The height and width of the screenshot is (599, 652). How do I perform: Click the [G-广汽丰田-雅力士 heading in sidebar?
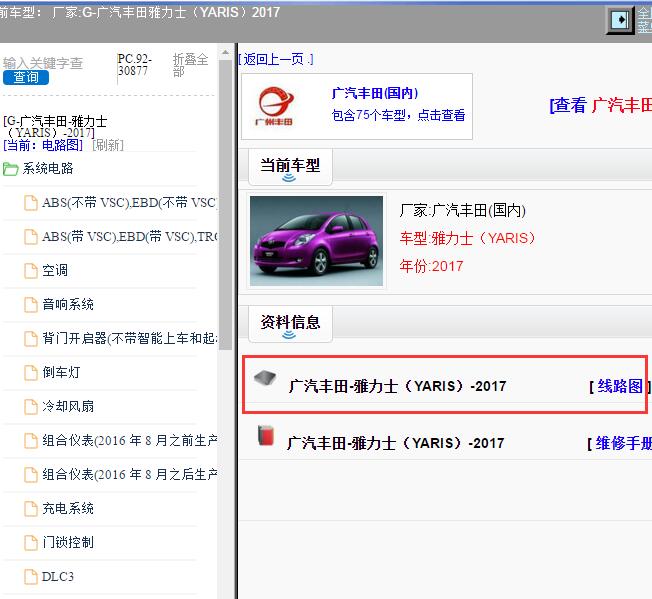click(x=55, y=127)
